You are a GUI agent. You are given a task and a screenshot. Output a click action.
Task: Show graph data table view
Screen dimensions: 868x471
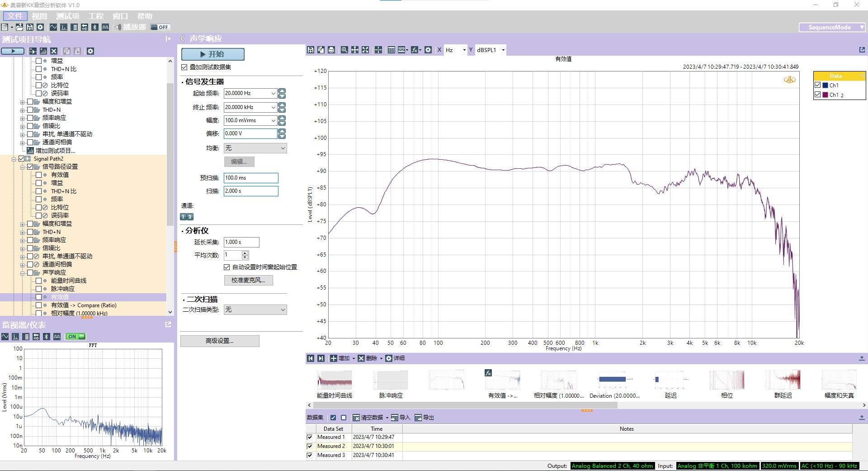pyautogui.click(x=392, y=50)
